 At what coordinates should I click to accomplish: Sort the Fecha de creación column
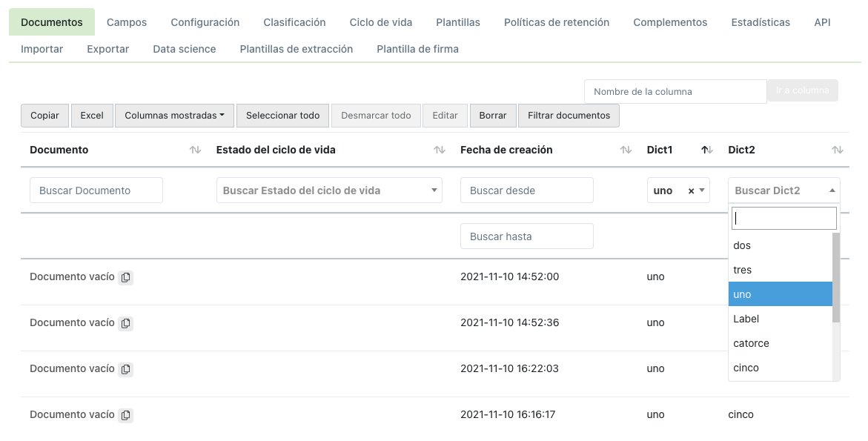click(625, 149)
